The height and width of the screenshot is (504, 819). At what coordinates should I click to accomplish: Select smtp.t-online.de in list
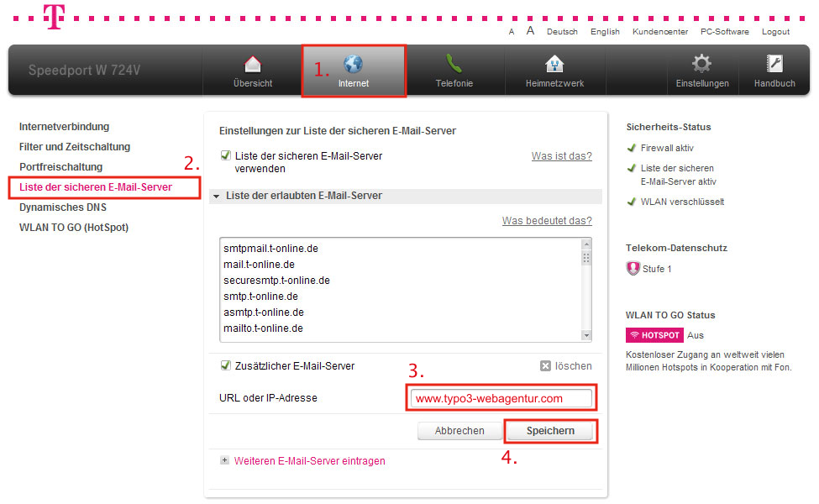pos(260,297)
